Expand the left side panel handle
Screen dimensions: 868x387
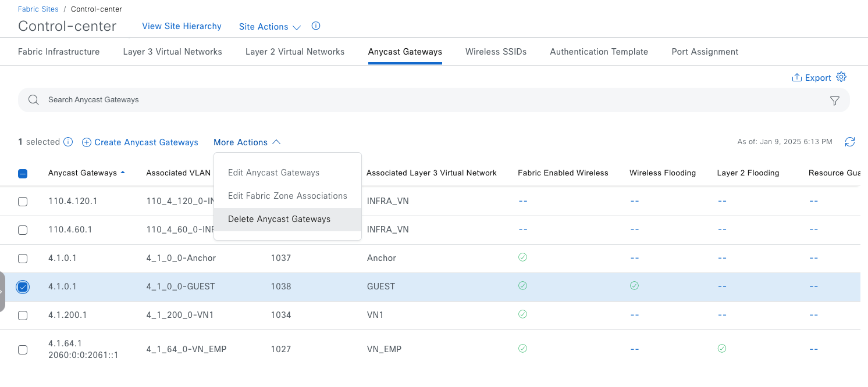tap(2, 291)
